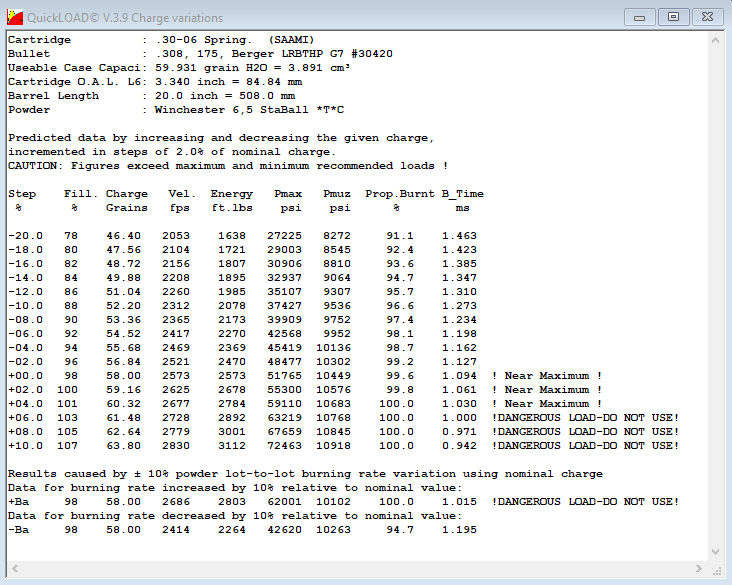
Task: Click velocity value '2521' fps
Action: (x=176, y=362)
